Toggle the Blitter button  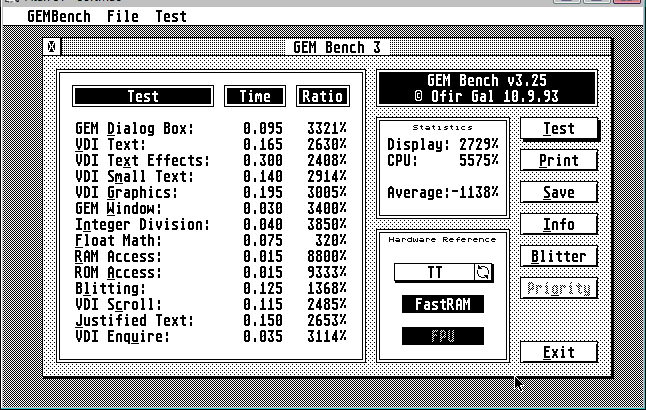559,256
